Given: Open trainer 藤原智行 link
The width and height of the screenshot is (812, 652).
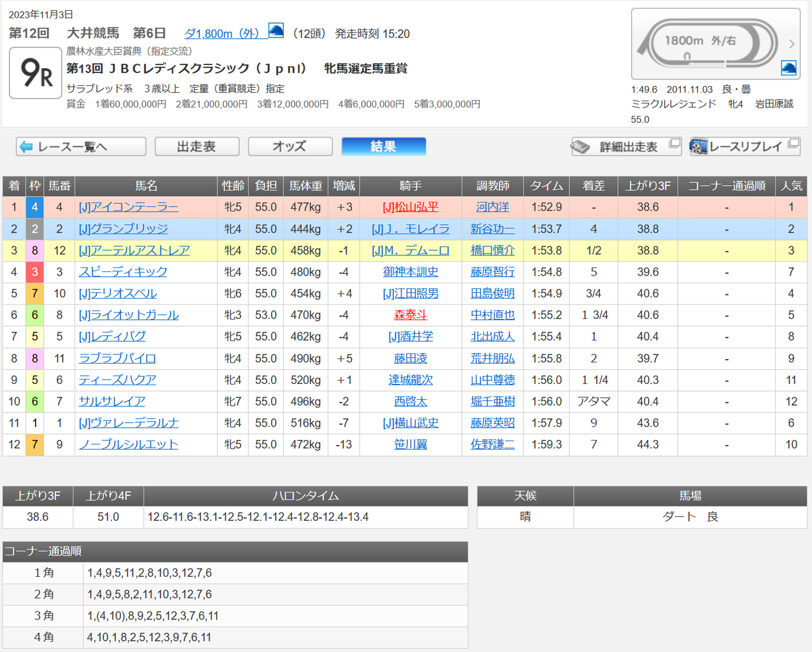Looking at the screenshot, I should 493,272.
